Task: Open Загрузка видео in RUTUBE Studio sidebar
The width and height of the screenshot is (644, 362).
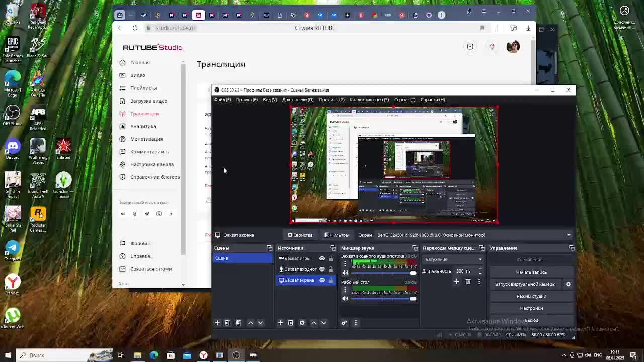Action: [149, 101]
